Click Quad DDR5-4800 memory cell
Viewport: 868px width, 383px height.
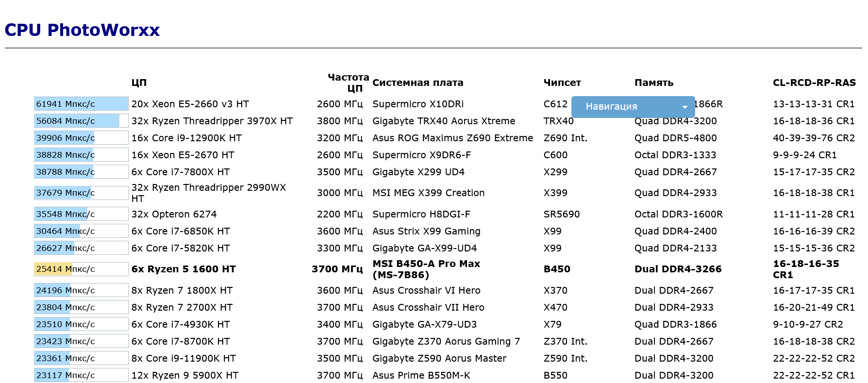[676, 138]
